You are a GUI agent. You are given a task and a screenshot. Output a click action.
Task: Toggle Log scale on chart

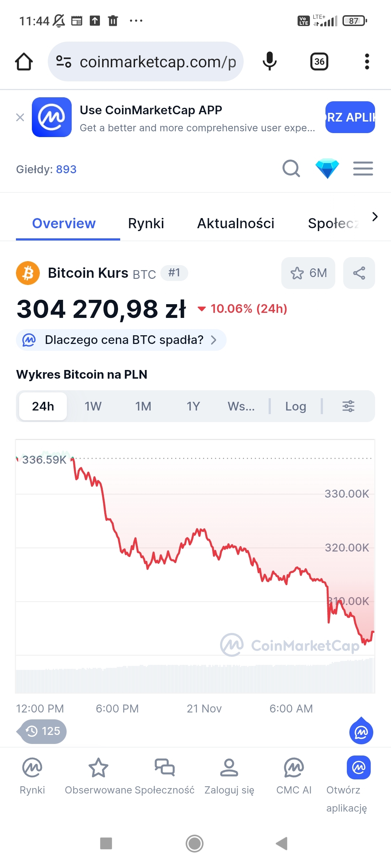click(295, 406)
